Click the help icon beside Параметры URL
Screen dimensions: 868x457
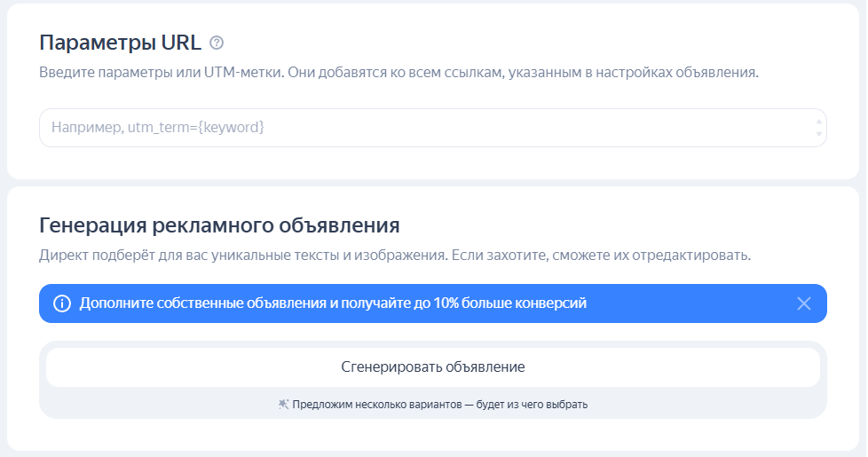tap(217, 43)
